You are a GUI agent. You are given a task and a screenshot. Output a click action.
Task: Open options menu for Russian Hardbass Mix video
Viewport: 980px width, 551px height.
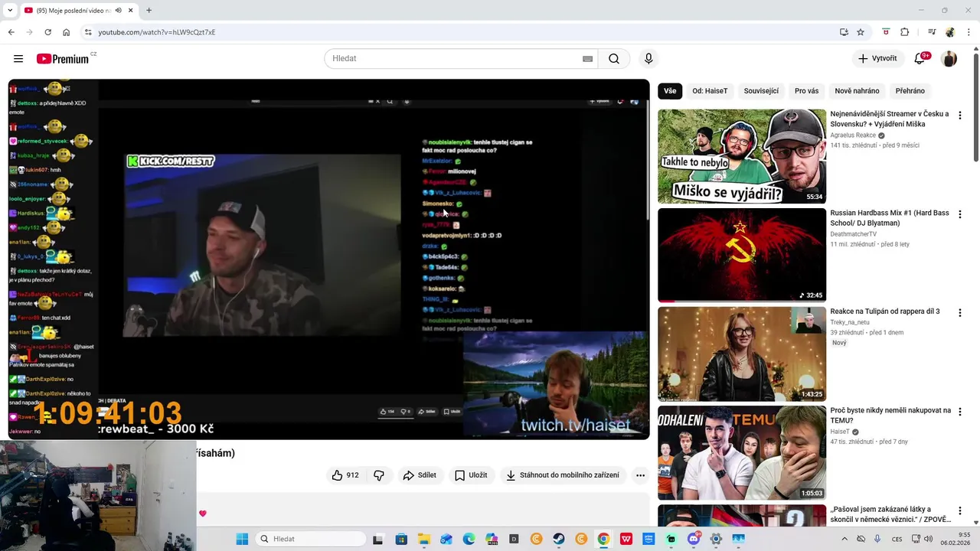click(959, 214)
